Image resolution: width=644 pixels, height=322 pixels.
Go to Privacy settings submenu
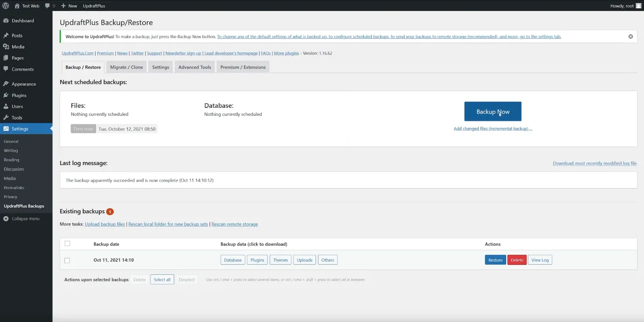click(10, 197)
